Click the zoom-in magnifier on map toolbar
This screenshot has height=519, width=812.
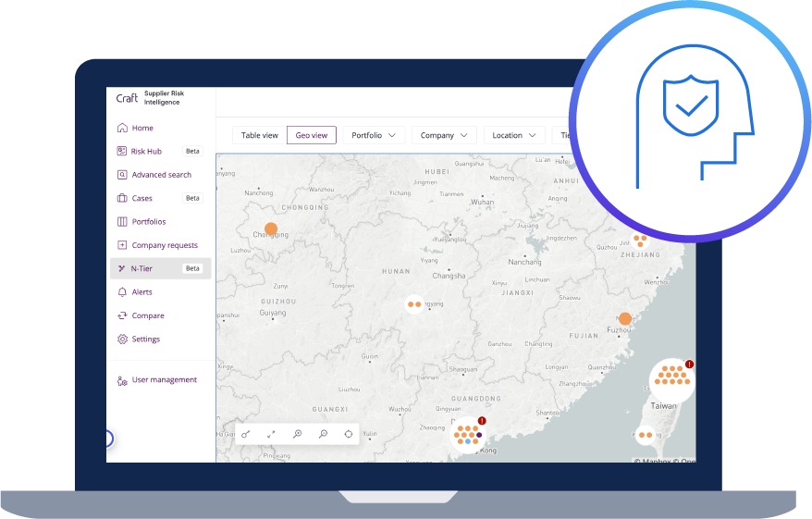pos(297,434)
